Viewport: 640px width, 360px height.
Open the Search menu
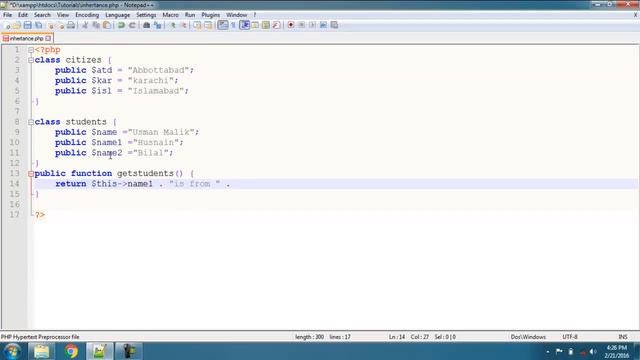(x=42, y=15)
